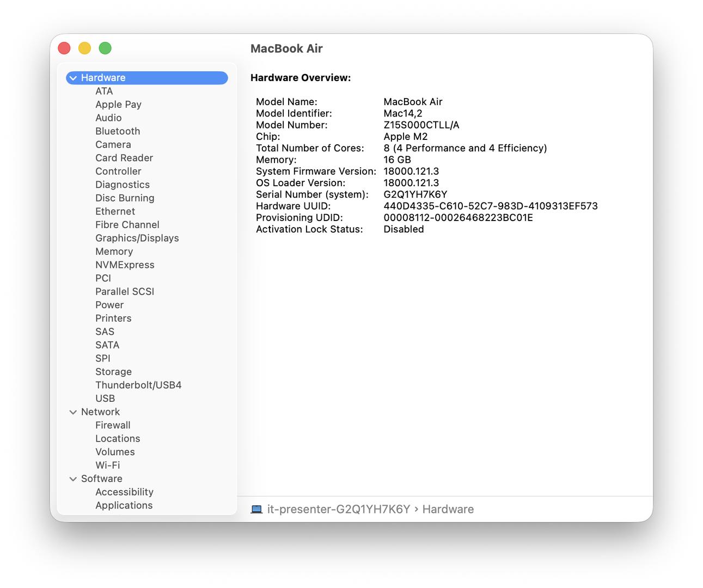Image resolution: width=703 pixels, height=588 pixels.
Task: Minimize window with yellow button
Action: 84,48
